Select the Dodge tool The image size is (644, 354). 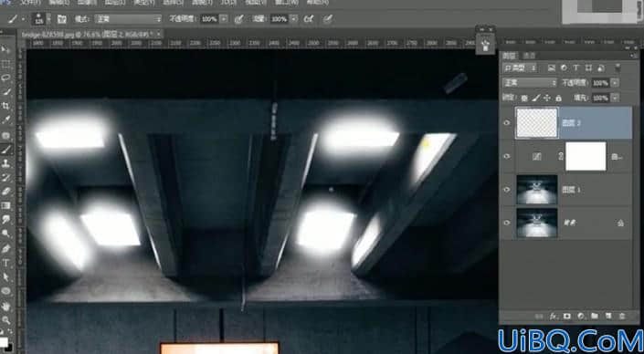[x=5, y=234]
